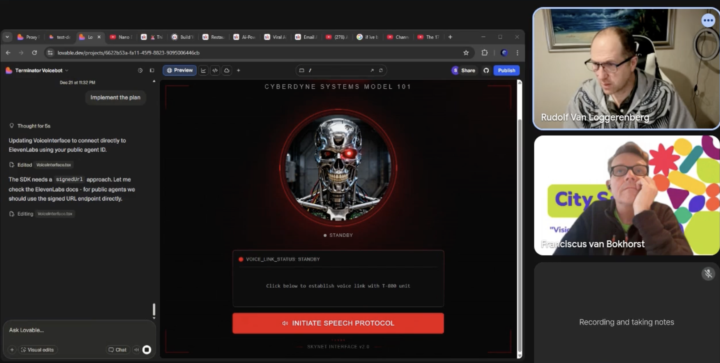Open the Editing VoiceInterface.tsx file chip
The height and width of the screenshot is (363, 720).
(55, 214)
